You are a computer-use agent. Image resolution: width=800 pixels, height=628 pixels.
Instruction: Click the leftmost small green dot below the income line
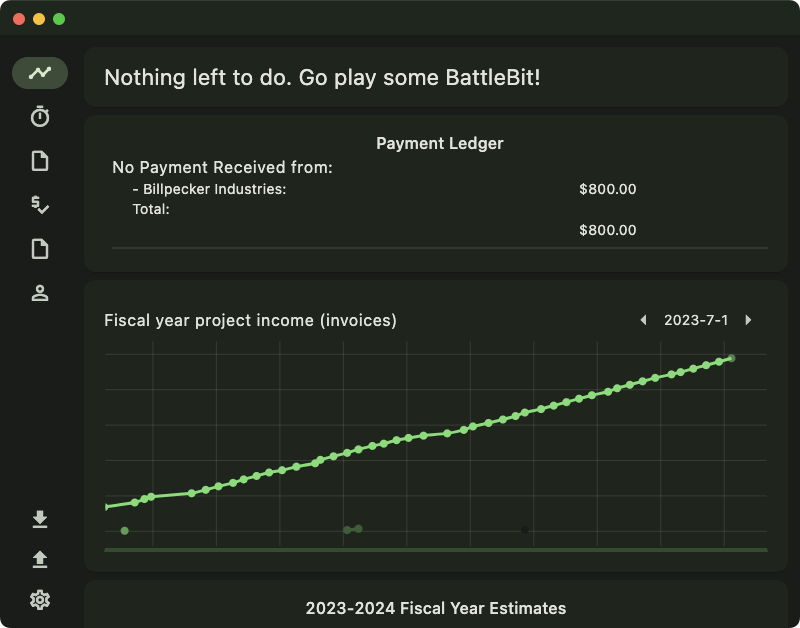click(124, 531)
